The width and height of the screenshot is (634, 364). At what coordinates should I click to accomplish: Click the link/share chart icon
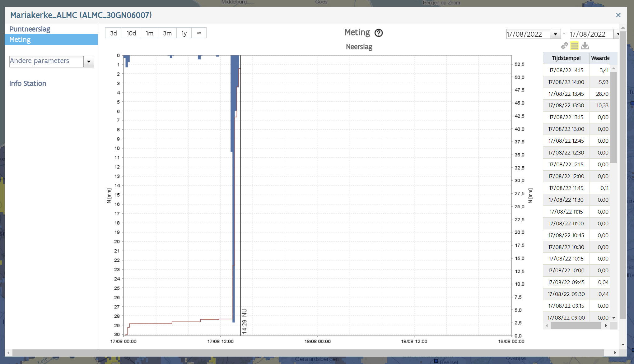[x=564, y=46]
